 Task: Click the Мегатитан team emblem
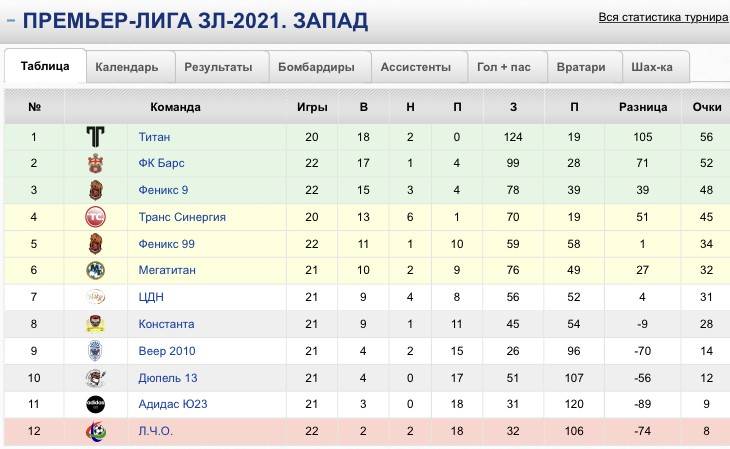pos(96,270)
